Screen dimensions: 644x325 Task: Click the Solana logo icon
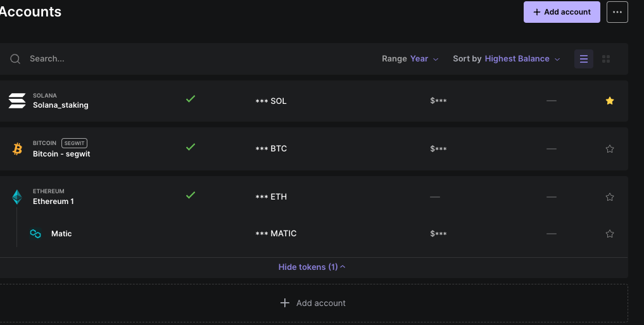click(17, 101)
